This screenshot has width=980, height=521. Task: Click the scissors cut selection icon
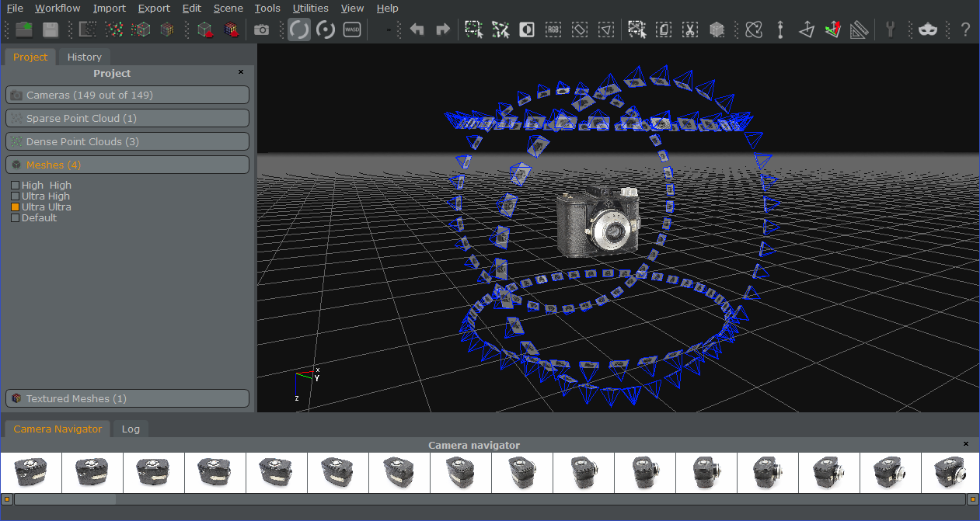[689, 30]
